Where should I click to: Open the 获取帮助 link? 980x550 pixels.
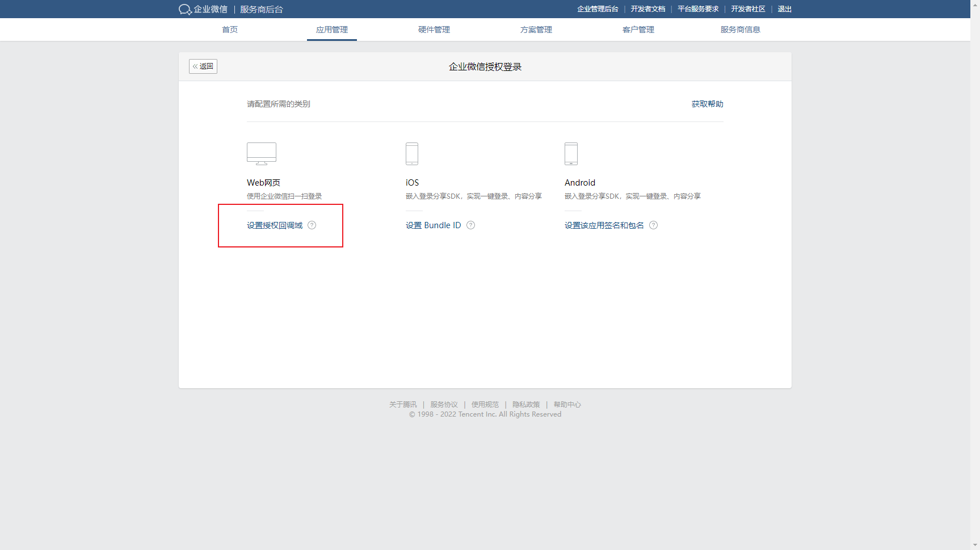pos(707,104)
